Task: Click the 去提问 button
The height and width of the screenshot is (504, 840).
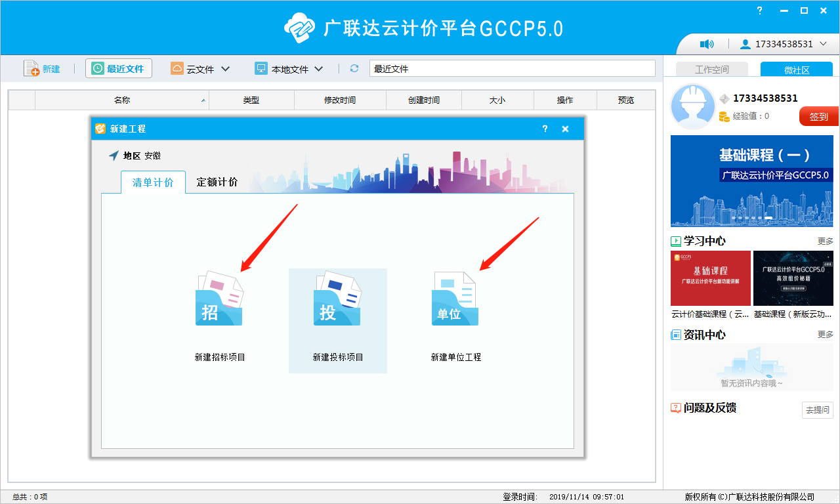Action: coord(818,409)
